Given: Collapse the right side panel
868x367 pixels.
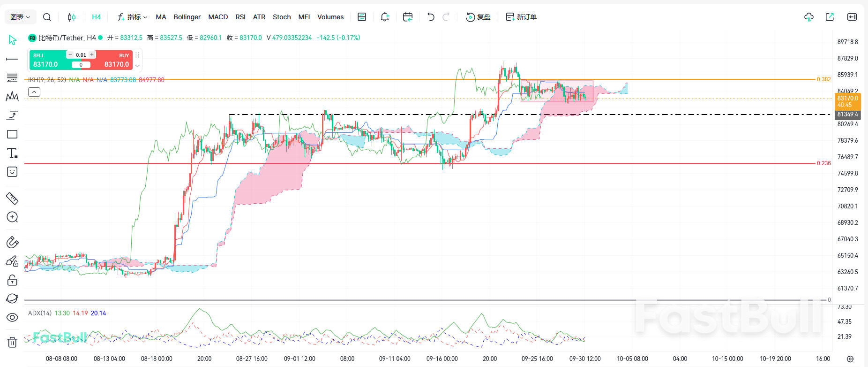Looking at the screenshot, I should [x=852, y=17].
